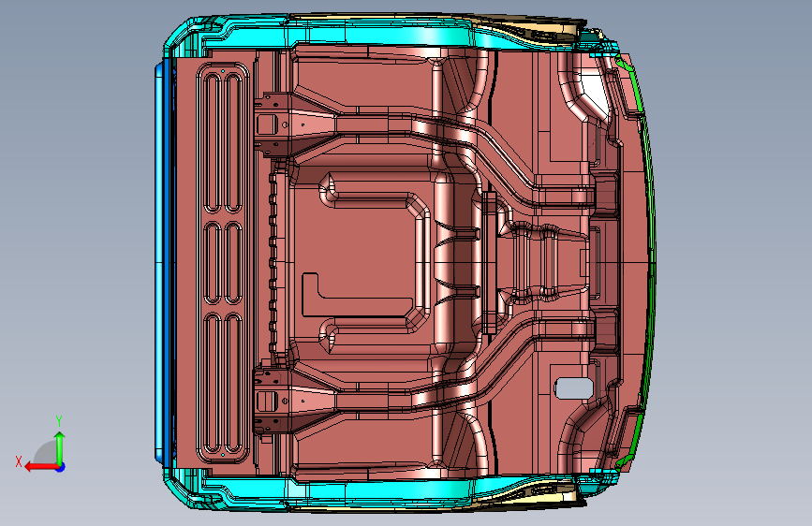812x526 pixels.
Task: Select the oval cutout hole in the floor panel
Action: (574, 388)
